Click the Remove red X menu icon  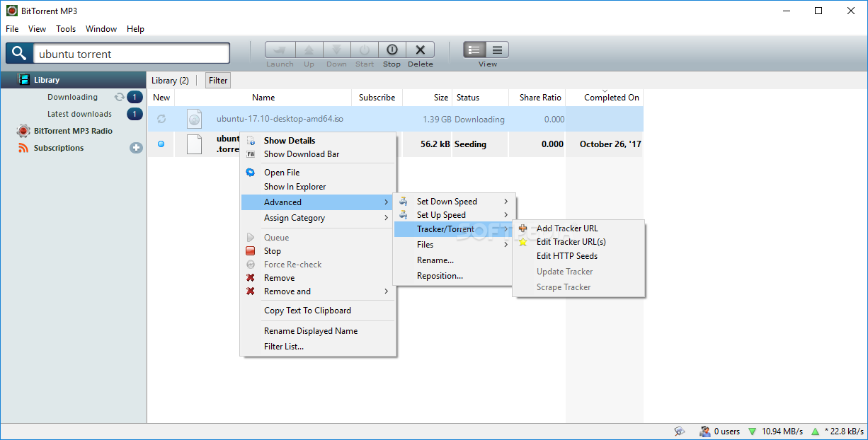click(x=250, y=278)
